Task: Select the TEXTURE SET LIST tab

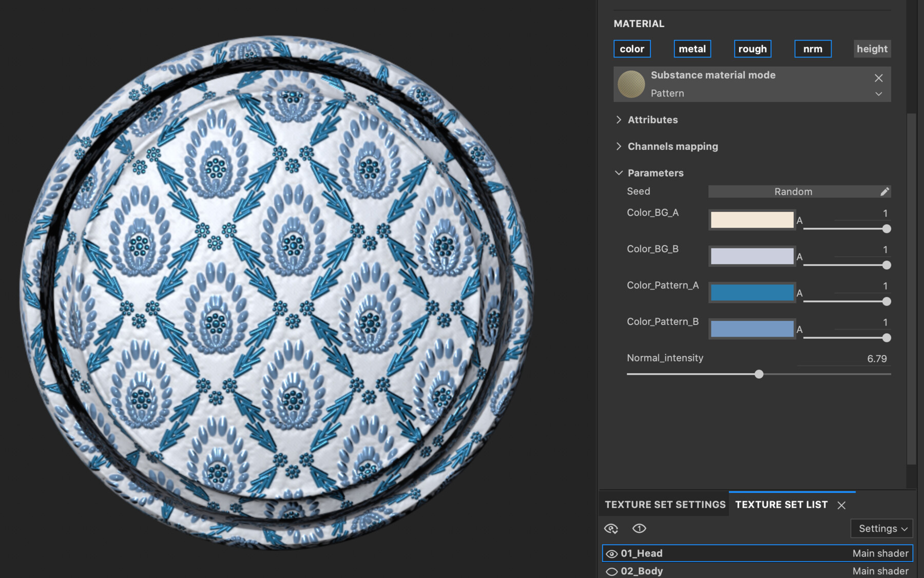Action: click(781, 505)
